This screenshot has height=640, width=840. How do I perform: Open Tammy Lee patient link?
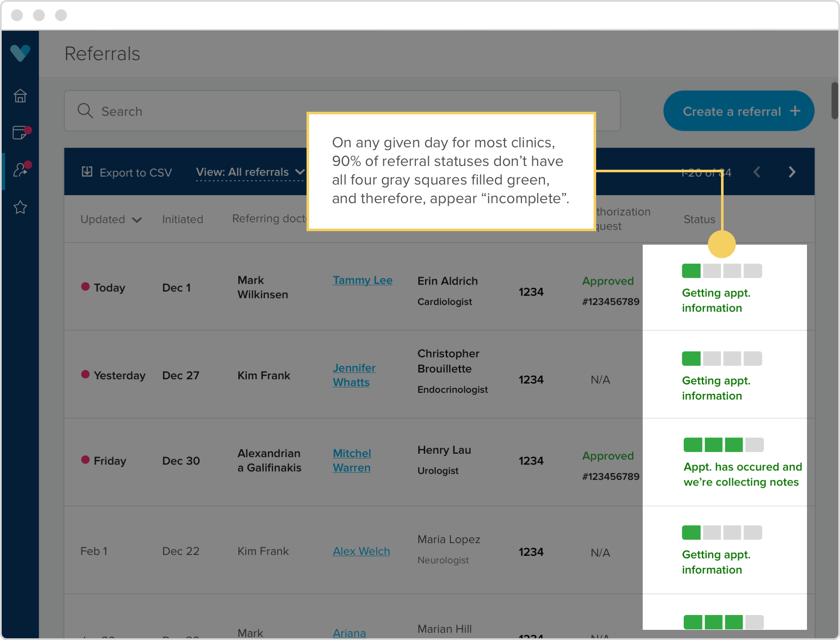coord(362,280)
